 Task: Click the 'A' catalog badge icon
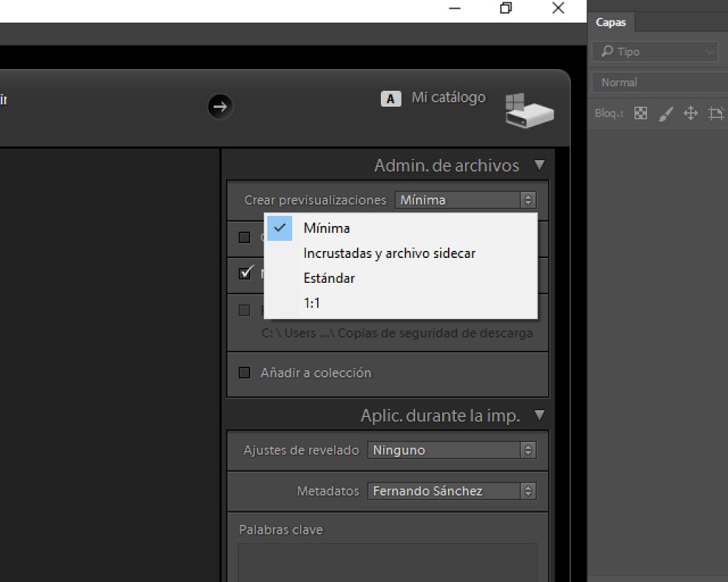click(x=391, y=99)
